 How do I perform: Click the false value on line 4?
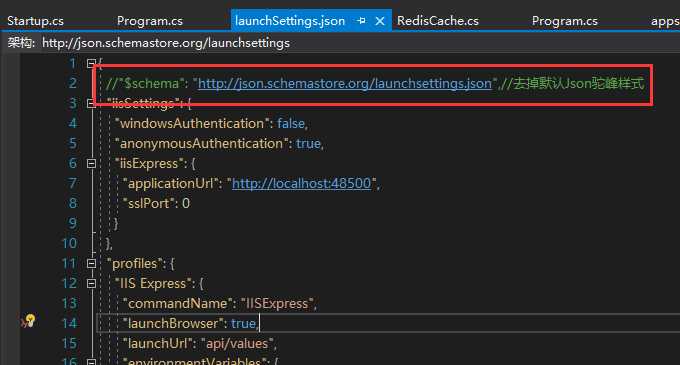(x=291, y=124)
